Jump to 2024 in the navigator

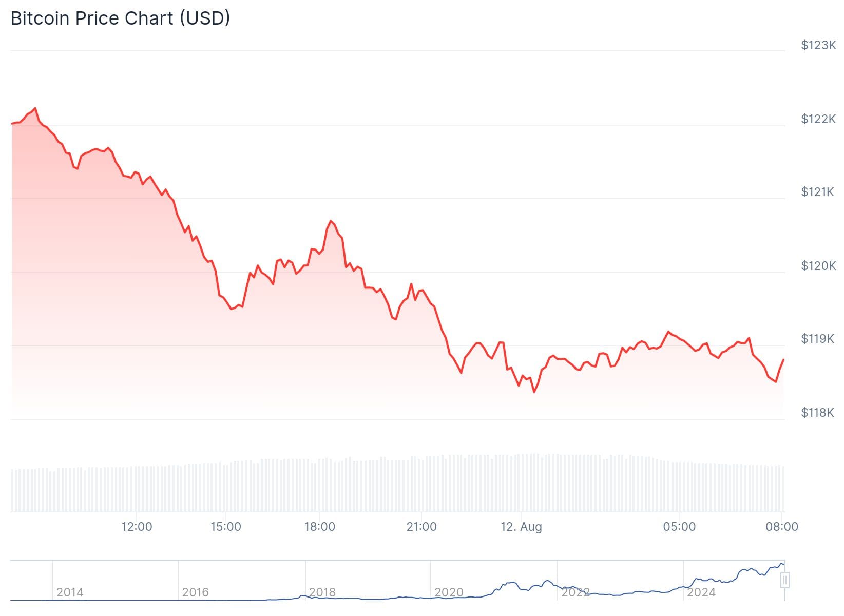(x=701, y=592)
